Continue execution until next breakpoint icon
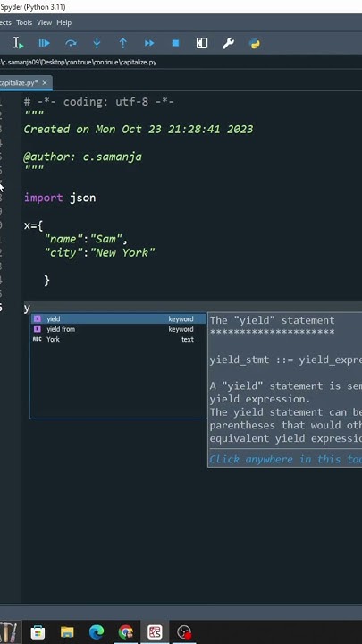Image resolution: width=362 pixels, height=644 pixels. point(149,43)
